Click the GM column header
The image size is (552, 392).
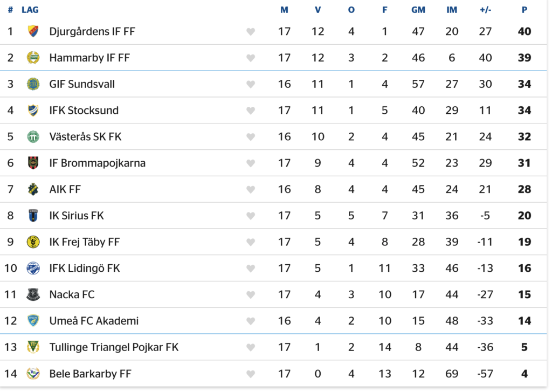click(x=418, y=10)
